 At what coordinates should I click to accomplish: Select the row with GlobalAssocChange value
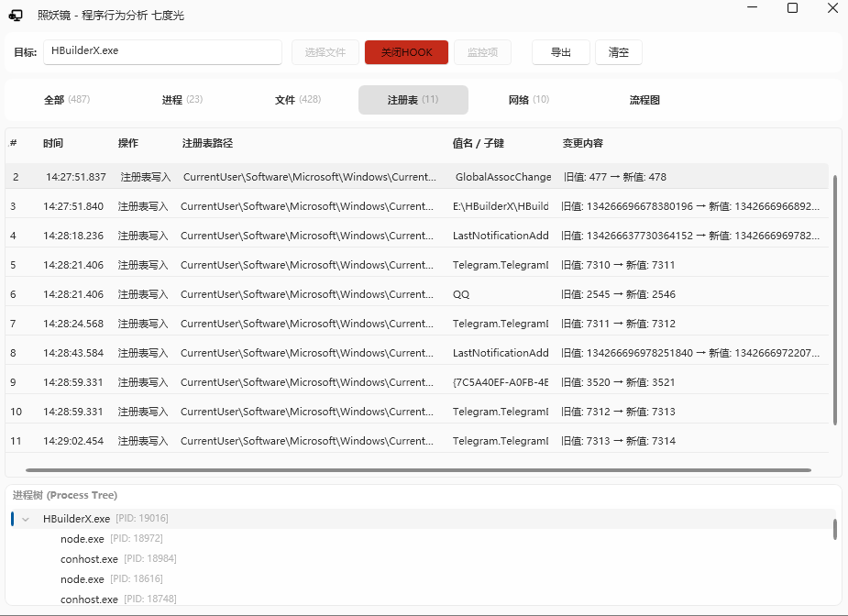(417, 177)
